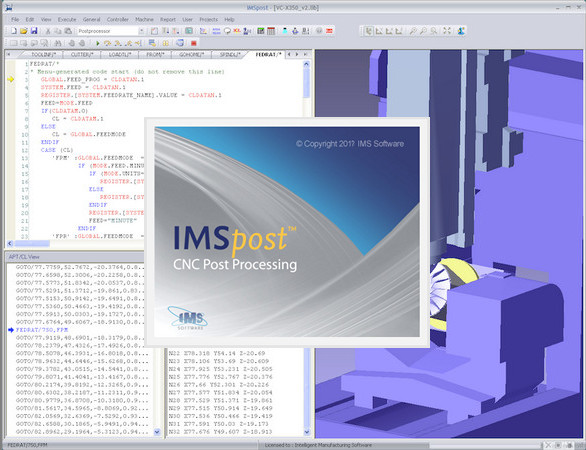The width and height of the screenshot is (586, 450).
Task: Select the FEDRAT/750,FPM line in APT/CL list
Action: tap(42, 330)
